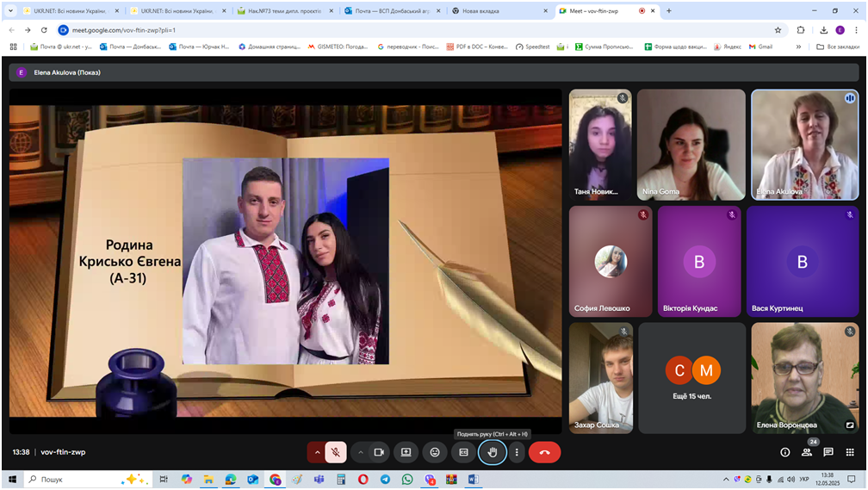Open a new browser tab

pyautogui.click(x=669, y=10)
